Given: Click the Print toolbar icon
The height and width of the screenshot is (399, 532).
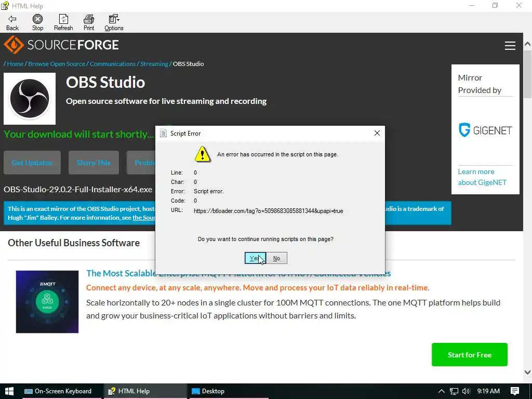Looking at the screenshot, I should (x=89, y=23).
